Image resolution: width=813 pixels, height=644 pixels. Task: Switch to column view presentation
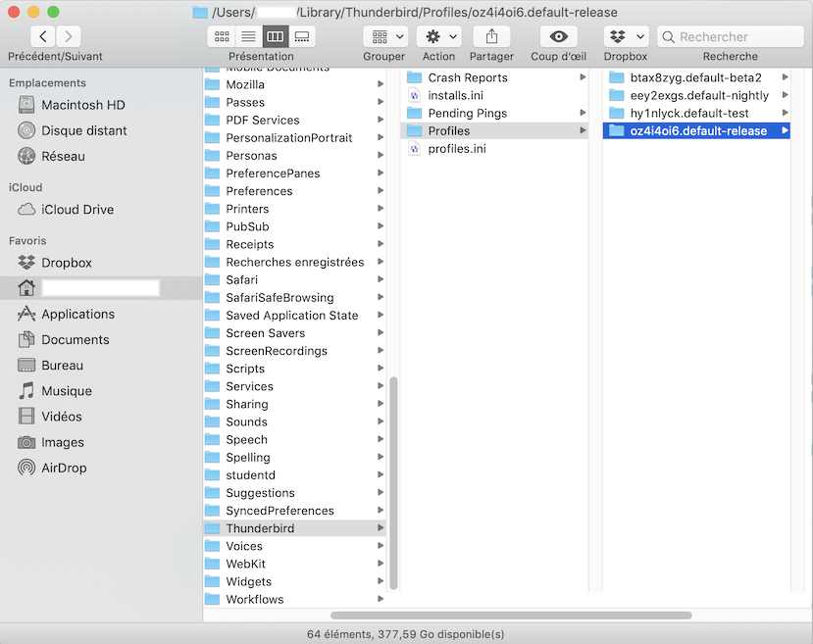(x=276, y=36)
